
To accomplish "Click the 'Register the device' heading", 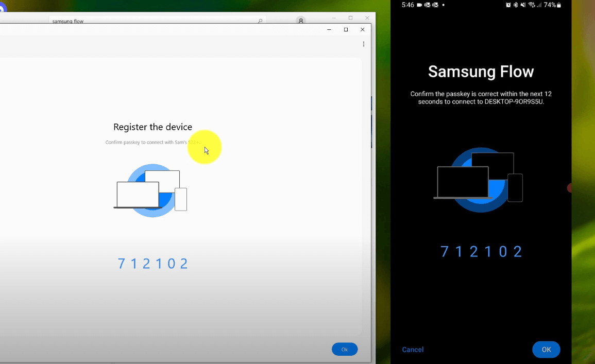I will click(x=152, y=127).
